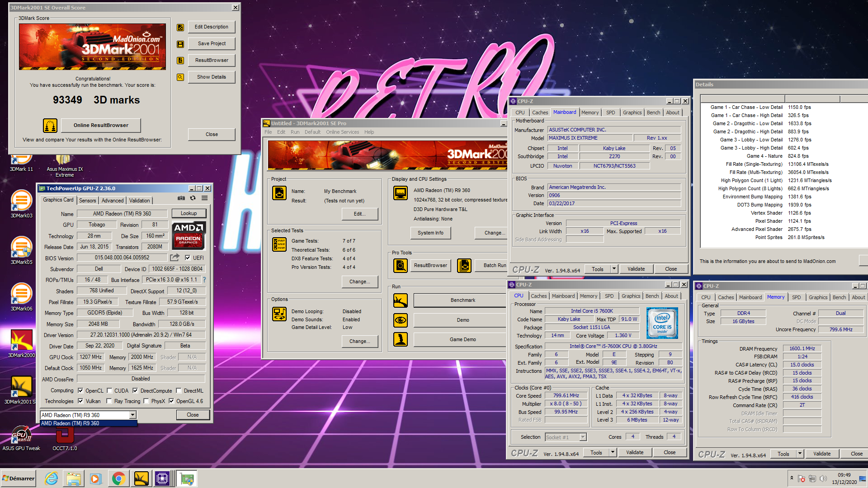This screenshot has width=868, height=488.
Task: Click the Benchmark run icon
Action: (401, 300)
